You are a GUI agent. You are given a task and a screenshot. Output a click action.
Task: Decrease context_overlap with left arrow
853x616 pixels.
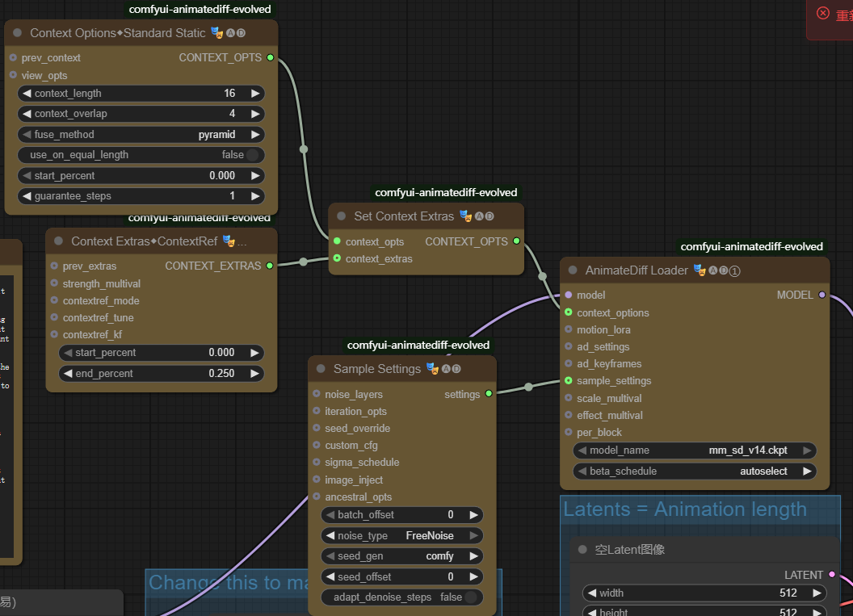click(27, 114)
